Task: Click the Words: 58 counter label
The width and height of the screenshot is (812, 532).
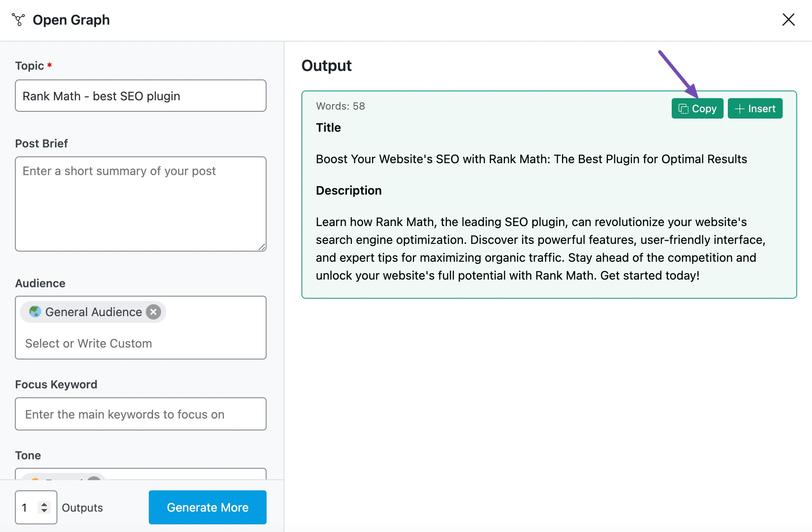Action: [341, 106]
